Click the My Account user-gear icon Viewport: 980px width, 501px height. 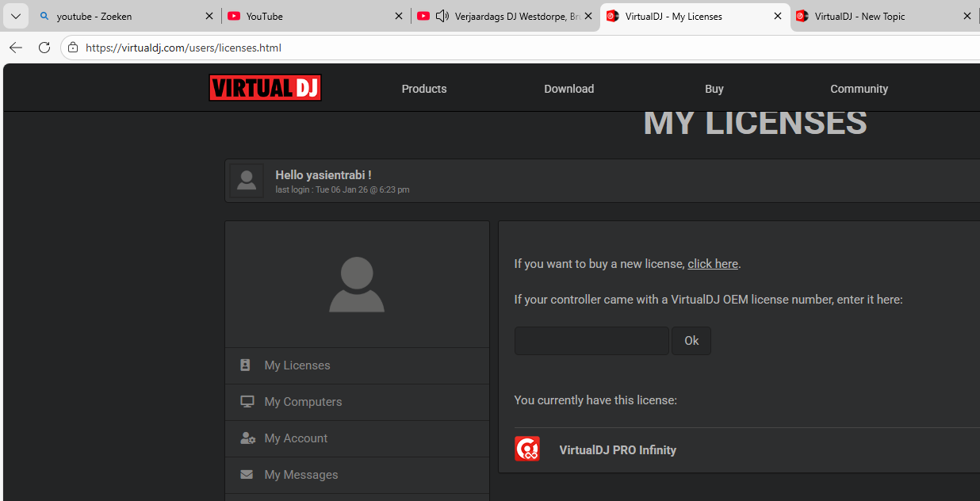point(247,438)
